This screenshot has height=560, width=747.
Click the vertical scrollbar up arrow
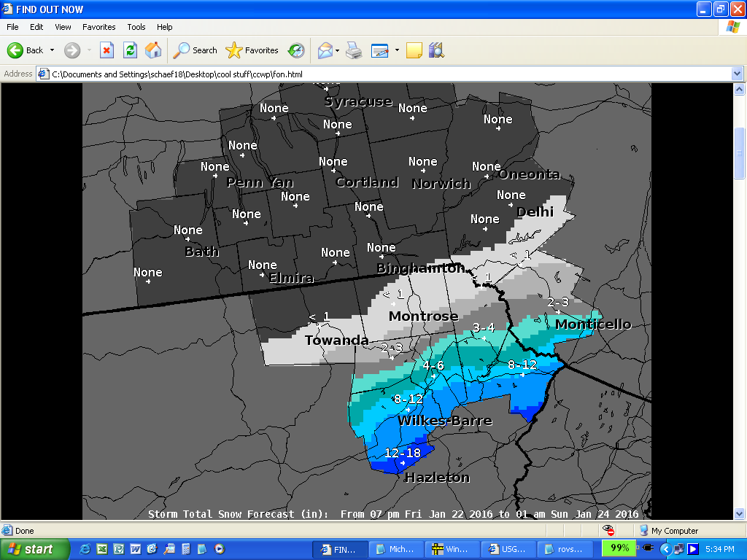click(x=739, y=89)
